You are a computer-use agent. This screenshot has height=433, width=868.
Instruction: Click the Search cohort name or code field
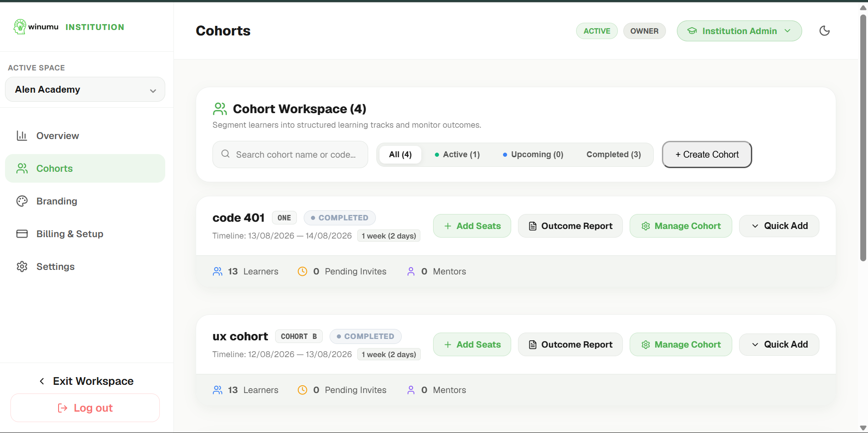point(290,154)
